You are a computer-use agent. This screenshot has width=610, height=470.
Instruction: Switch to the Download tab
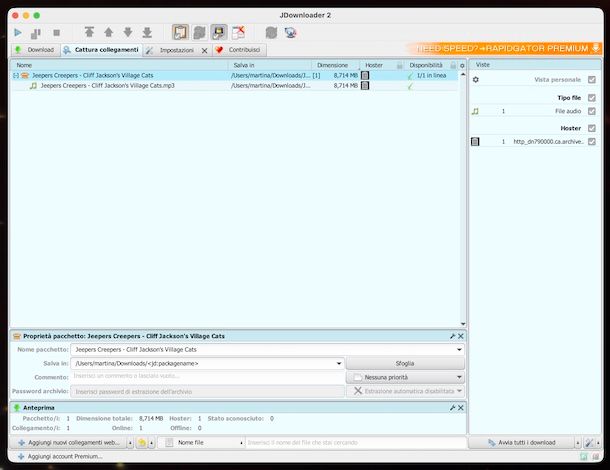35,50
